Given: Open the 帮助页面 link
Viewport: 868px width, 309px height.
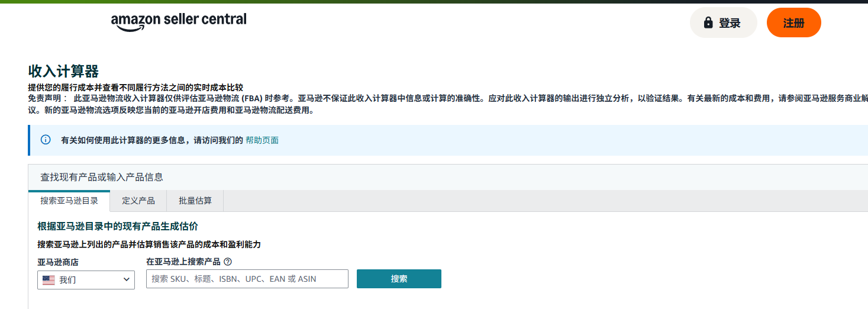Looking at the screenshot, I should (262, 140).
